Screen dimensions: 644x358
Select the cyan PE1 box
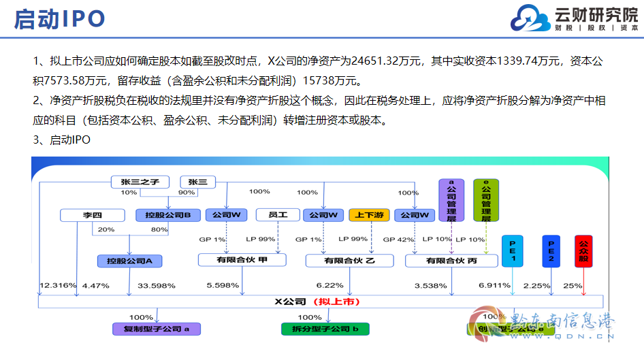tap(513, 251)
